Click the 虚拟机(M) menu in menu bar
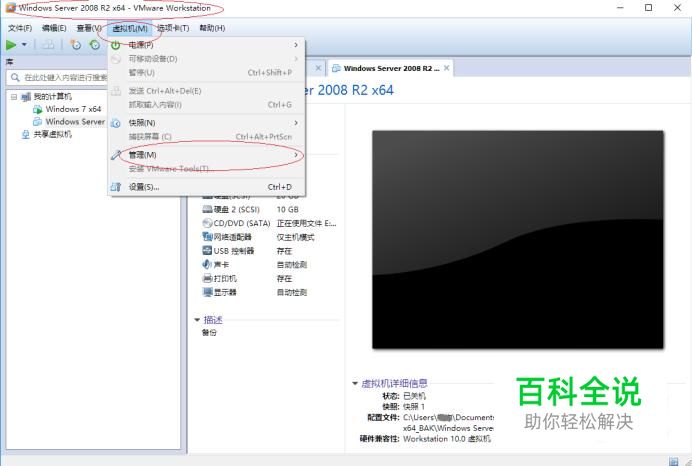 point(130,29)
